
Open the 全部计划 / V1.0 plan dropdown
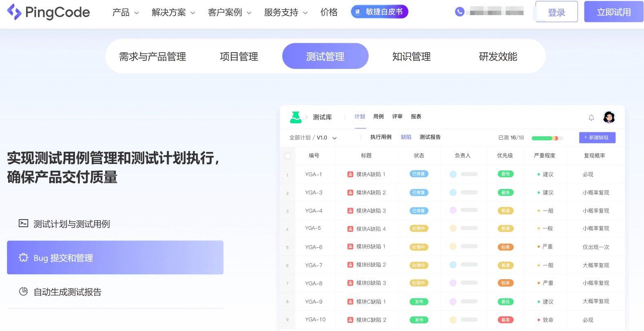click(x=313, y=138)
